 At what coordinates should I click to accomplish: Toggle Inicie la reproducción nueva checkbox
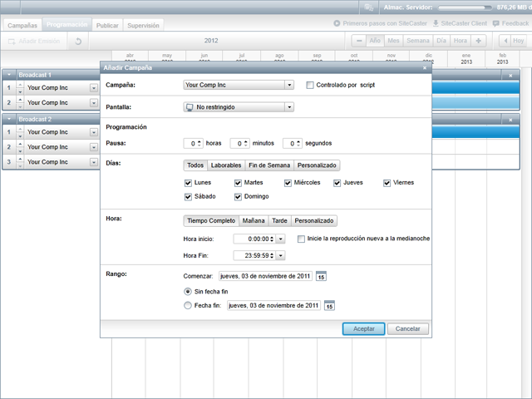click(x=301, y=239)
